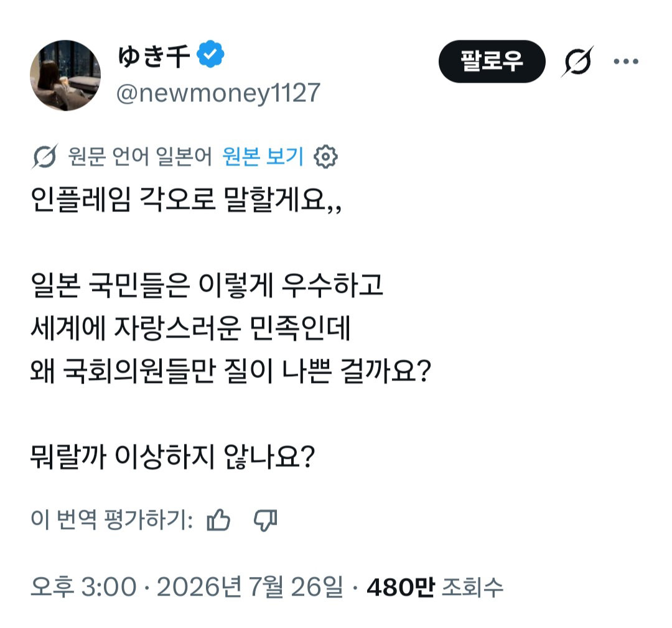672x628 pixels.
Task: Open the @newmoney1127 handle link
Action: (218, 93)
